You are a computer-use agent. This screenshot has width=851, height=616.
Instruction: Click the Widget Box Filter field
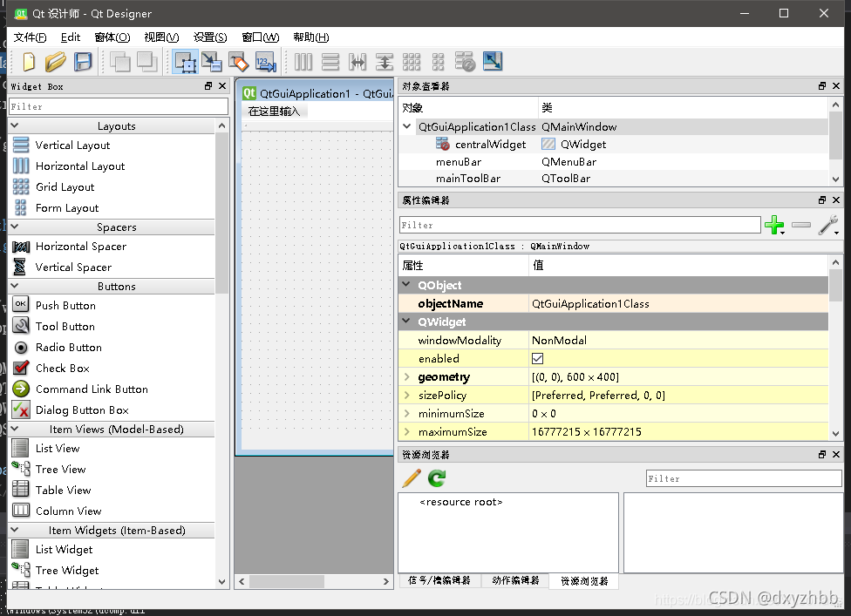click(119, 106)
